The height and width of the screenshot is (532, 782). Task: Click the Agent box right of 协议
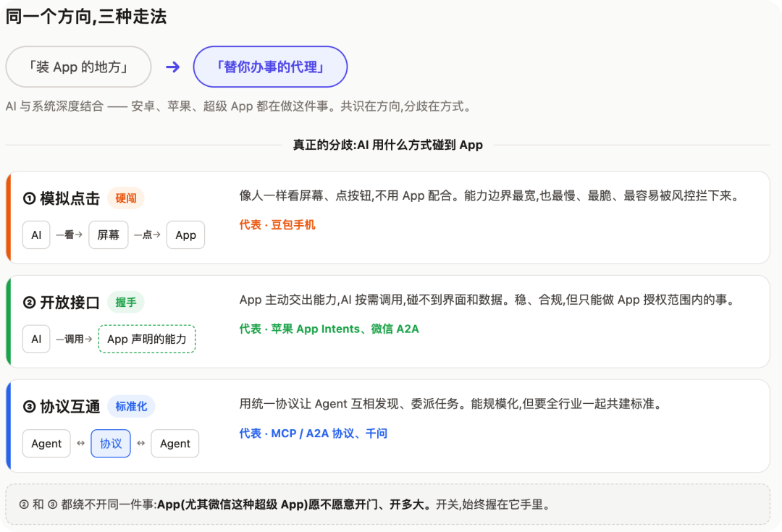pos(175,443)
